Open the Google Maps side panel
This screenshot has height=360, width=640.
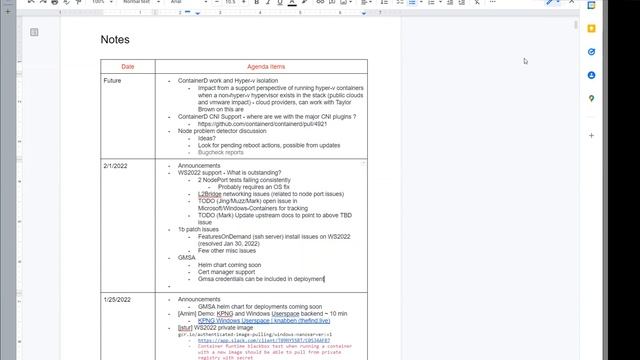pos(591,98)
